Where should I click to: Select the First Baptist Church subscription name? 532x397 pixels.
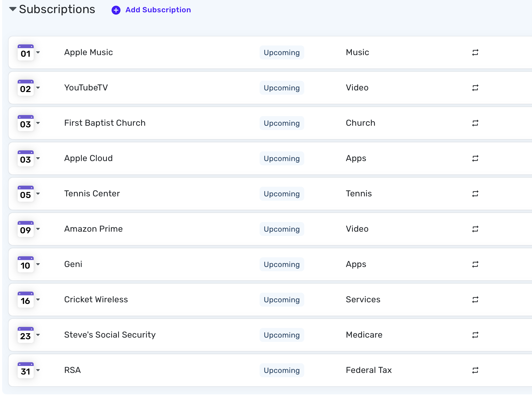click(x=105, y=123)
